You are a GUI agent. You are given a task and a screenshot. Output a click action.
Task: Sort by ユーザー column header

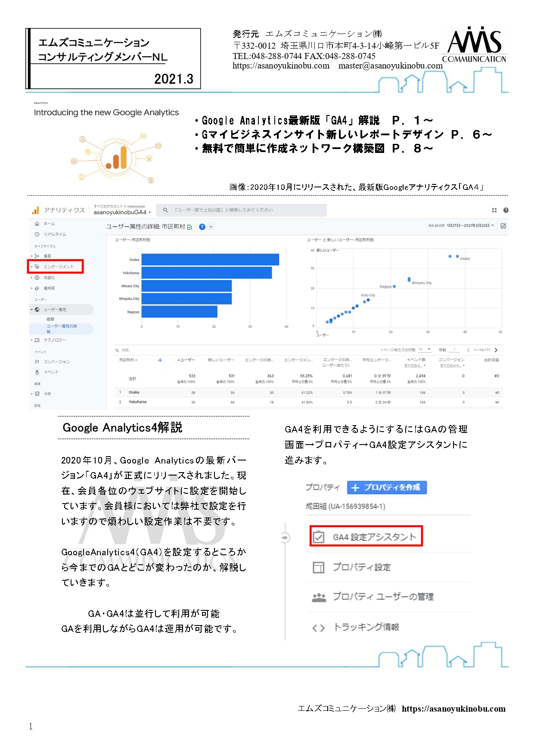pos(186,360)
